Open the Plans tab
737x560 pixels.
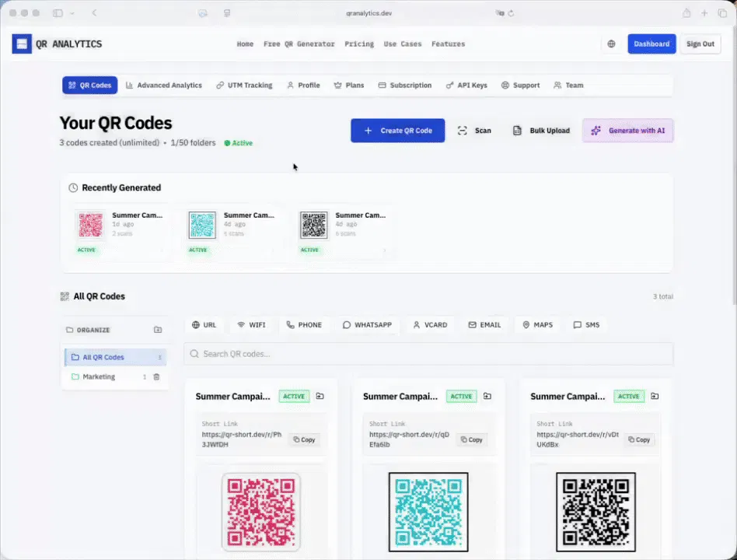[349, 85]
